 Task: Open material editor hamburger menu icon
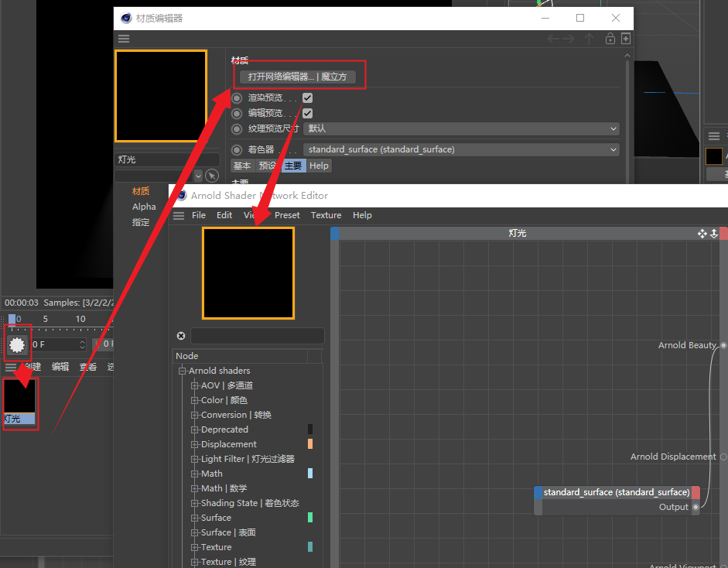tap(124, 39)
